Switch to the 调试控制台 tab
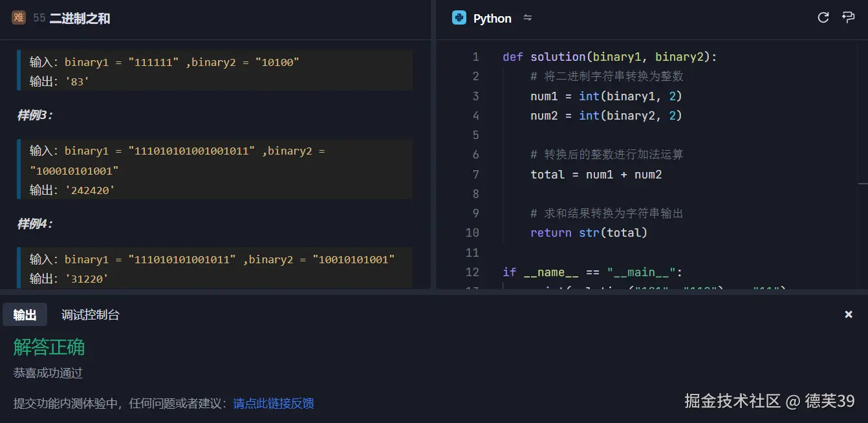 pyautogui.click(x=91, y=315)
